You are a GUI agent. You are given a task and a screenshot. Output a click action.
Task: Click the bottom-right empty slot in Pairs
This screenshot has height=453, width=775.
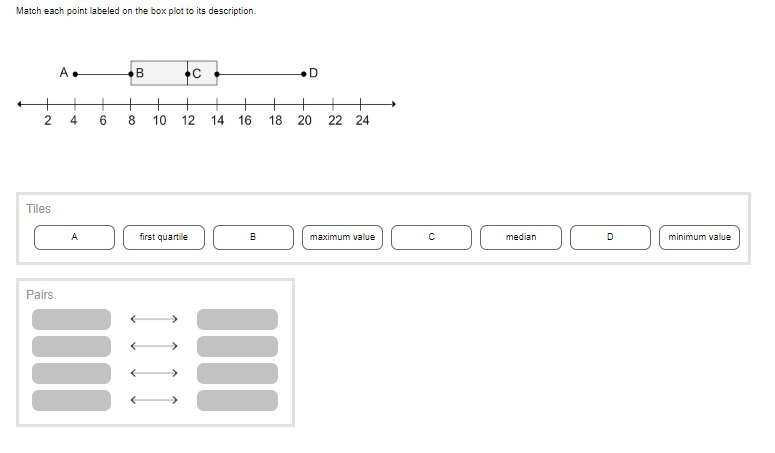click(237, 400)
